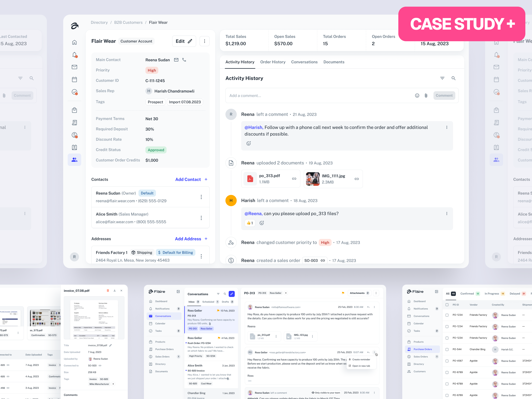Image resolution: width=532 pixels, height=399 pixels.
Task: Open Customers people icon highlighted in center sidebar
Action: [74, 160]
